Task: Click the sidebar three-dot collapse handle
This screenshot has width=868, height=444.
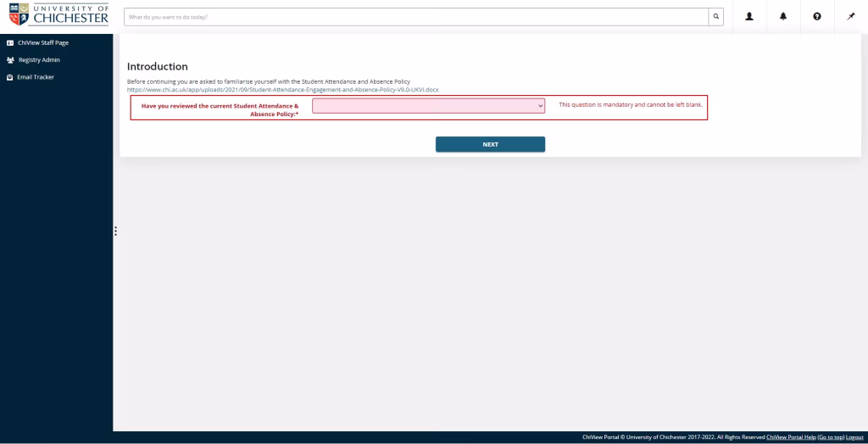Action: (115, 230)
